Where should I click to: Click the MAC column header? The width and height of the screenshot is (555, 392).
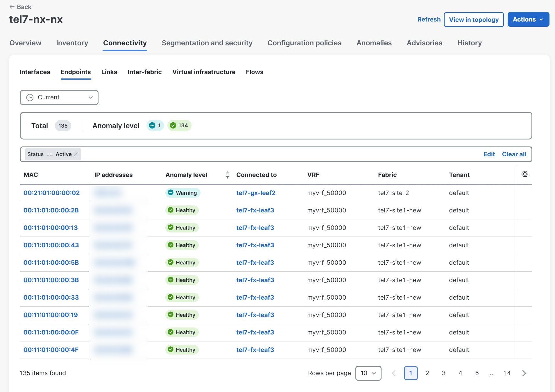pos(31,175)
